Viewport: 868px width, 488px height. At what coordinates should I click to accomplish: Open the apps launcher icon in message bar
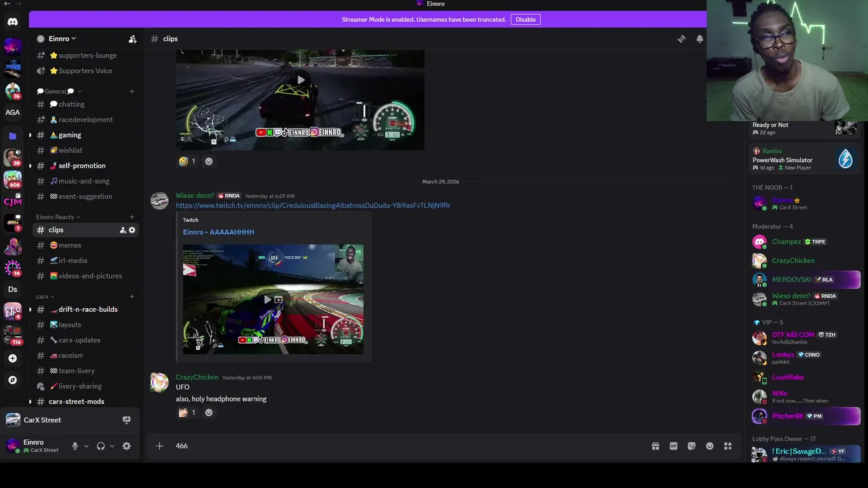(x=728, y=446)
